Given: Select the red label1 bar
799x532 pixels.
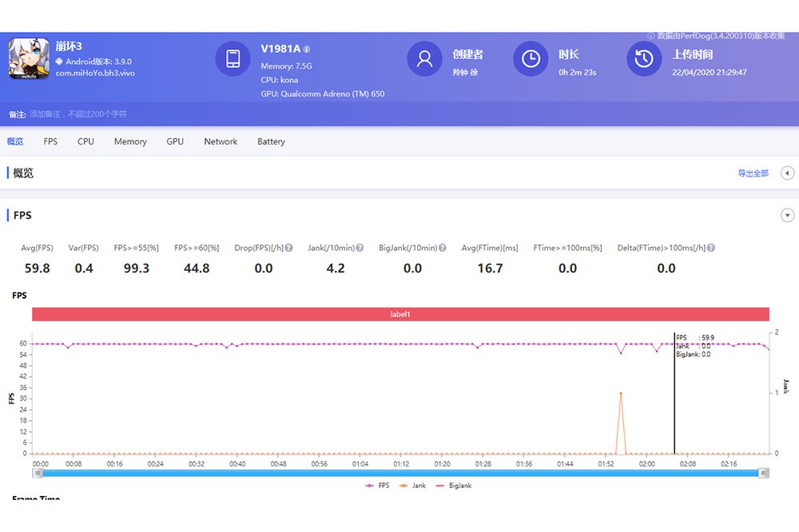Looking at the screenshot, I should pyautogui.click(x=400, y=315).
